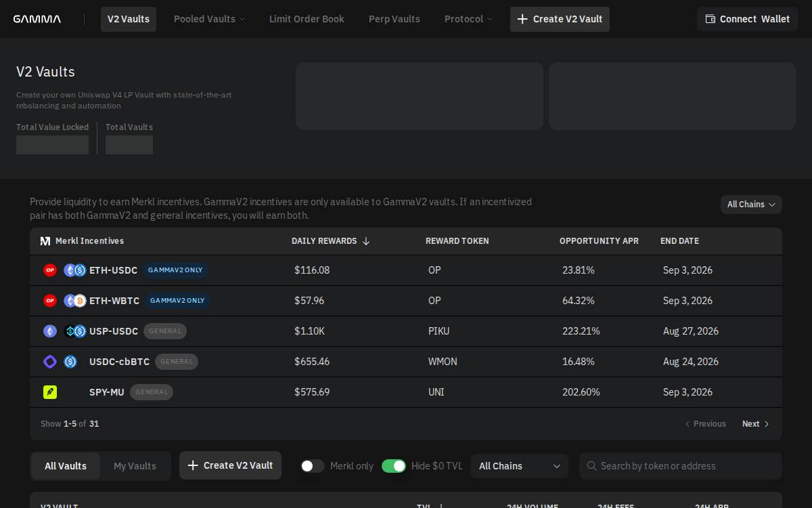The height and width of the screenshot is (508, 812).
Task: Open the ETH-WBTC incentive row
Action: (x=406, y=301)
